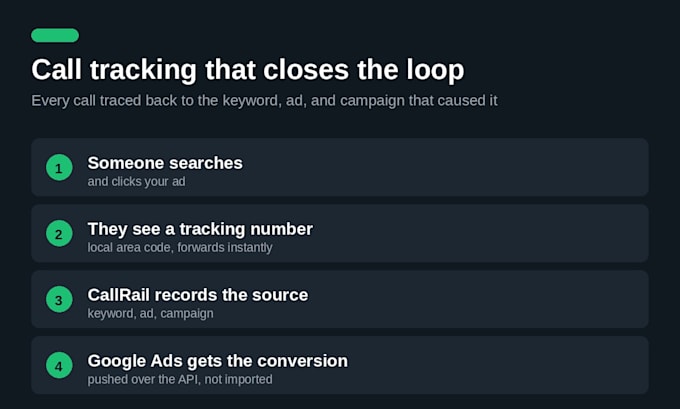680x409 pixels.
Task: Click blank right side of step 3 card
Action: [499, 299]
